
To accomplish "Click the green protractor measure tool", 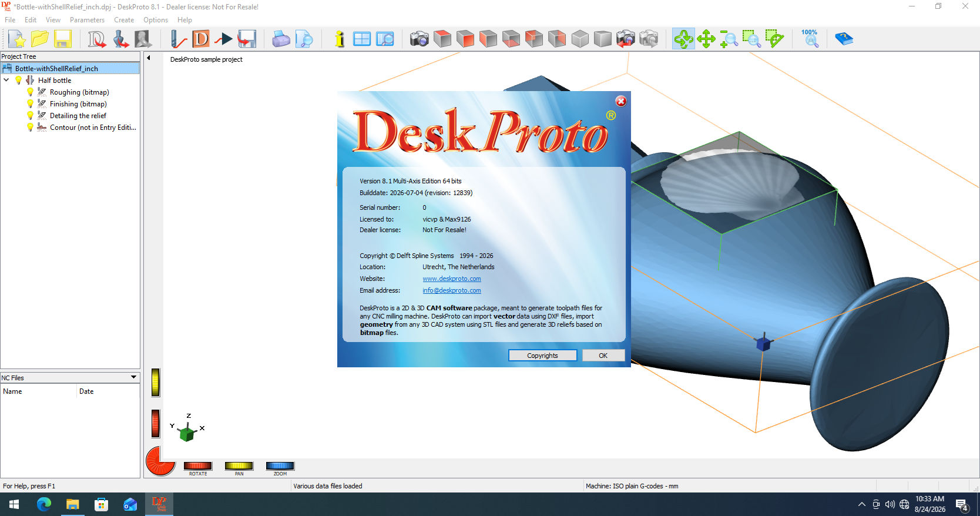I will 775,39.
